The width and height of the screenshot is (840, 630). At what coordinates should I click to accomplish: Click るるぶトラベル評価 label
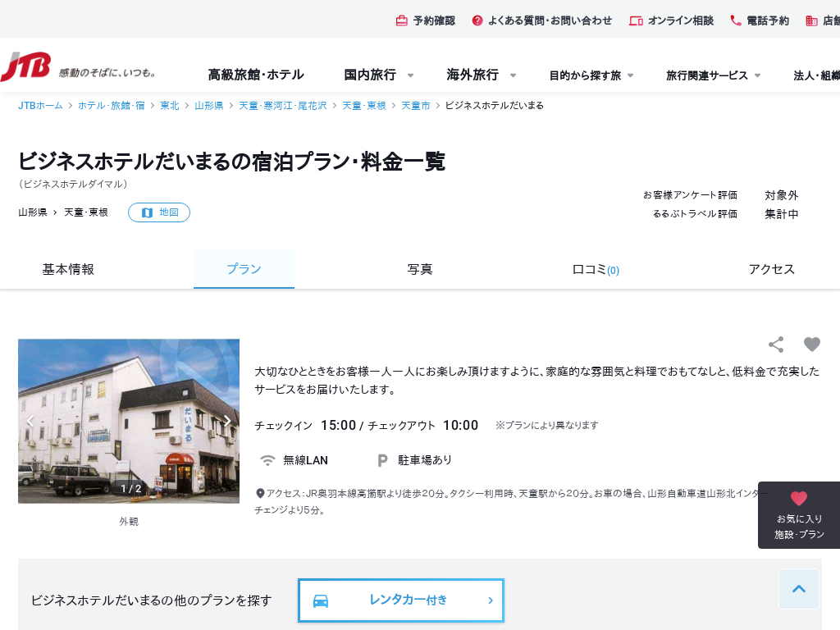(695, 214)
